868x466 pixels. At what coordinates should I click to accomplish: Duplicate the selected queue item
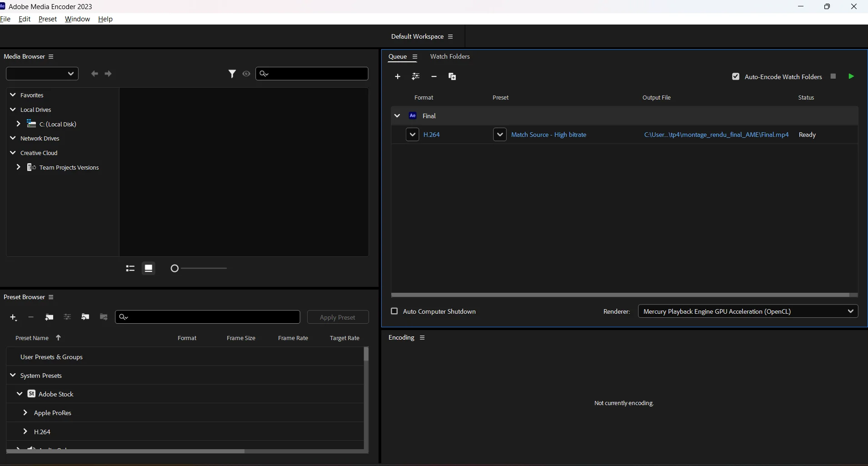click(452, 76)
